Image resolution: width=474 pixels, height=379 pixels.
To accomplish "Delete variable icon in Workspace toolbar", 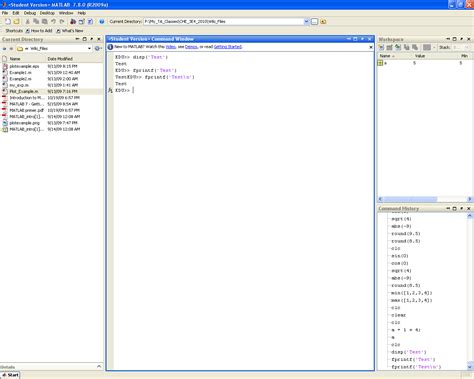I will 415,47.
